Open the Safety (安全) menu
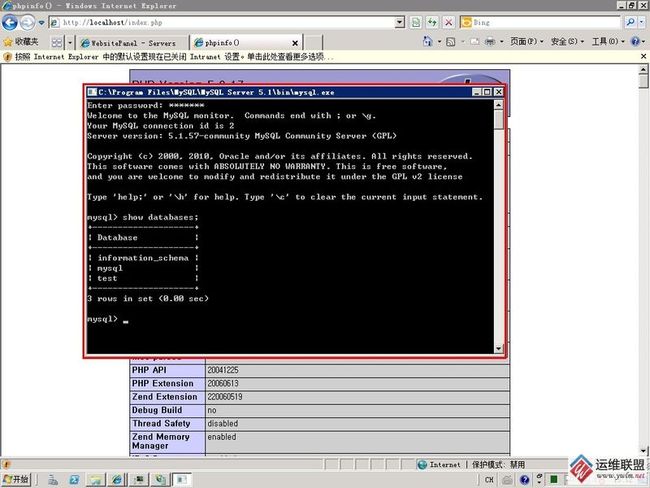 [567, 41]
